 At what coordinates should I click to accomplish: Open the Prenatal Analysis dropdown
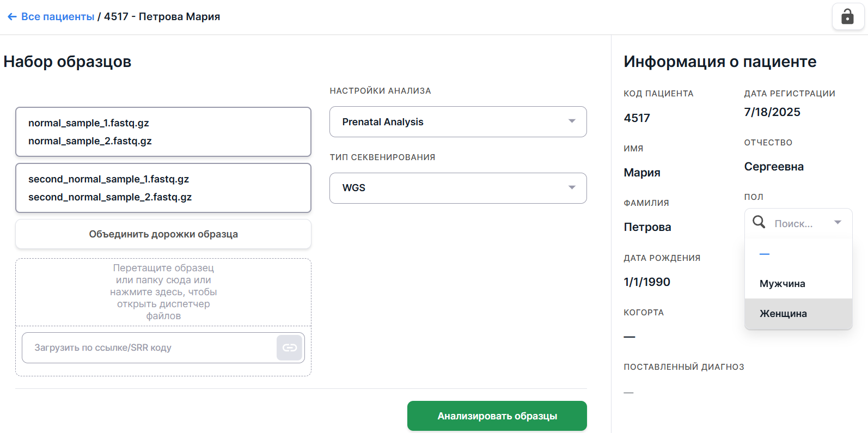457,121
